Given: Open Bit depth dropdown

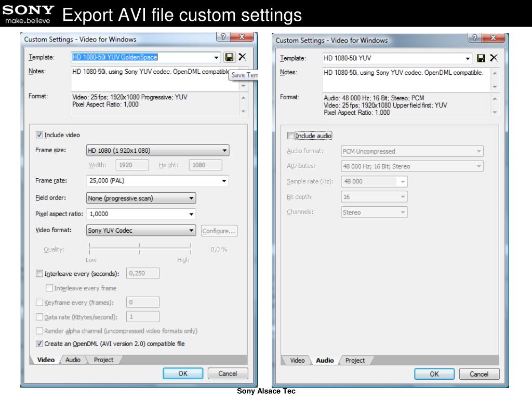Looking at the screenshot, I should [x=374, y=197].
